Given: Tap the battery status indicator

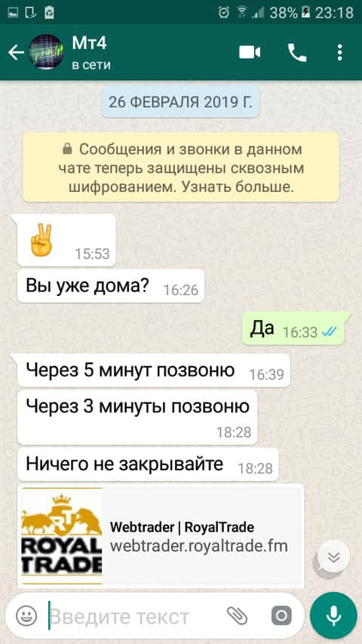Looking at the screenshot, I should pos(305,12).
